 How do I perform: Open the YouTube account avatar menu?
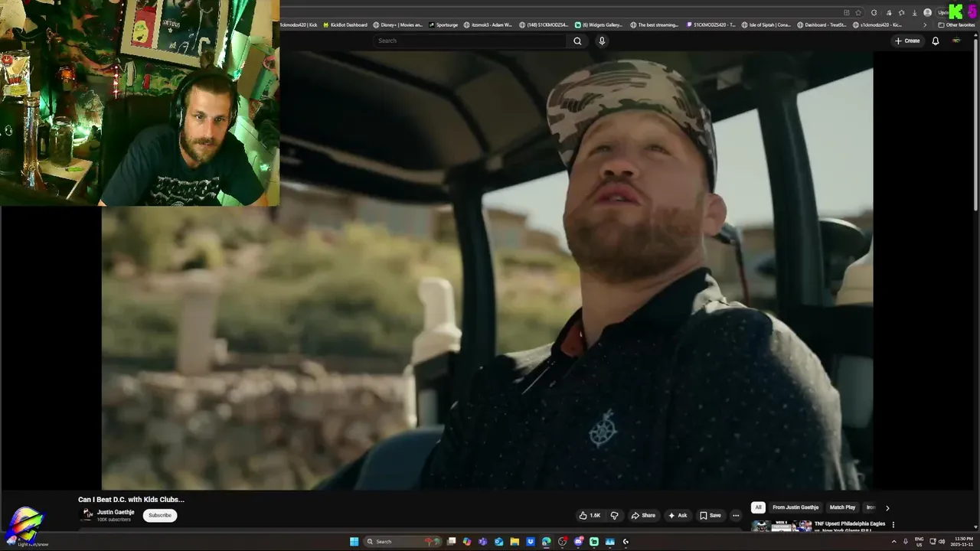coord(955,41)
